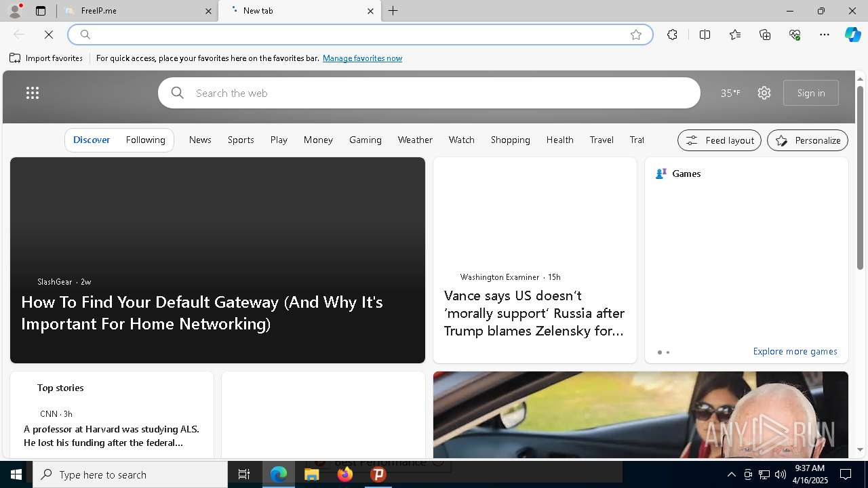Open the app launcher grid icon
The width and height of the screenshot is (868, 488).
[x=33, y=93]
